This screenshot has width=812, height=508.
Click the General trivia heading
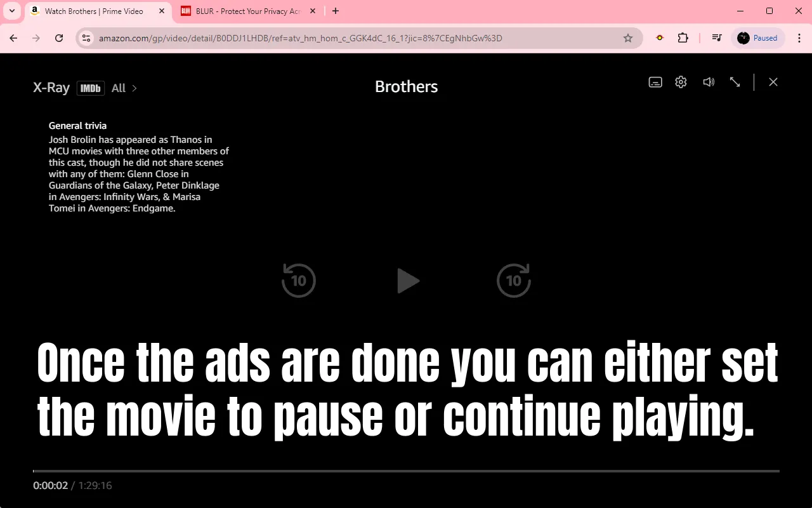[77, 126]
